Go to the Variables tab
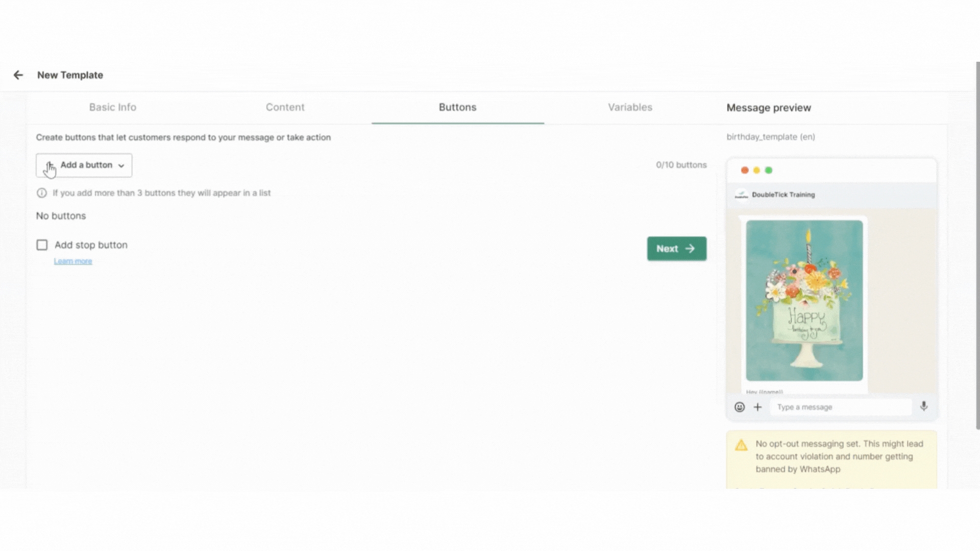The height and width of the screenshot is (551, 980). [630, 107]
